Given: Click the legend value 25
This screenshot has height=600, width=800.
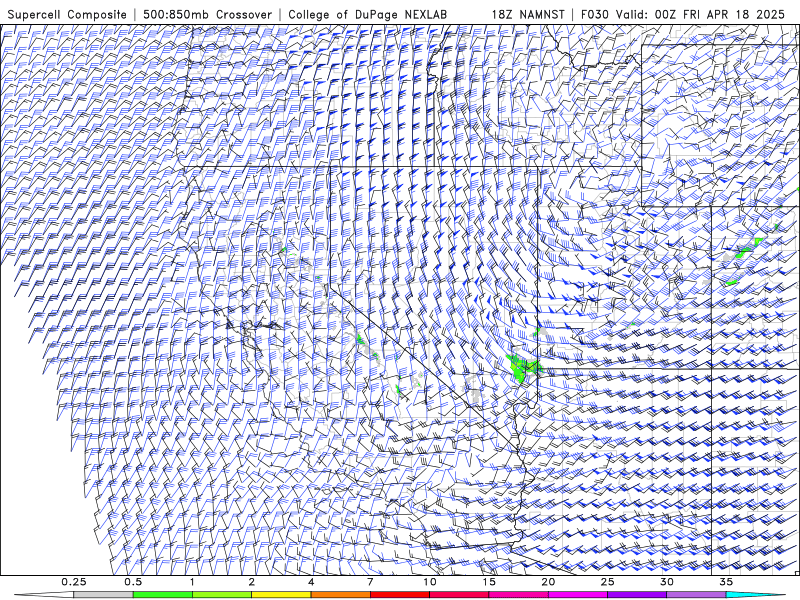Looking at the screenshot, I should (x=607, y=582).
